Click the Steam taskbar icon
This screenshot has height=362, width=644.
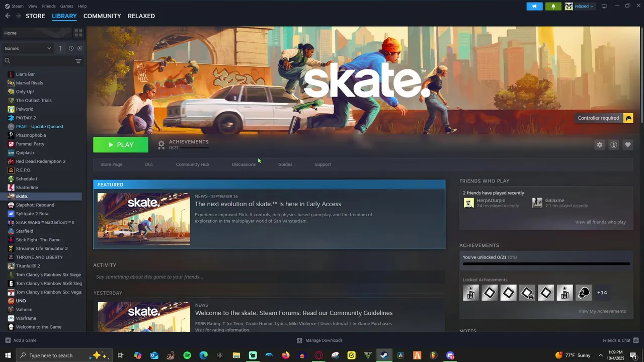(x=384, y=355)
